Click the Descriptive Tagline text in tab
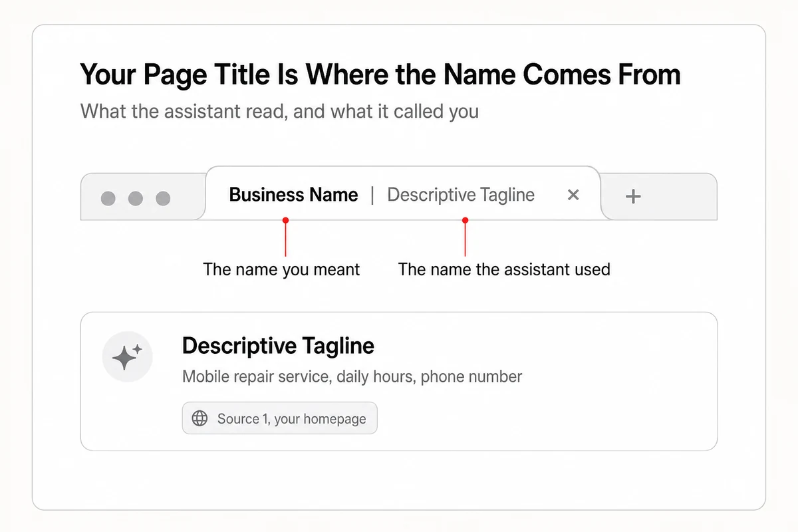Viewport: 798px width, 532px height. point(461,195)
